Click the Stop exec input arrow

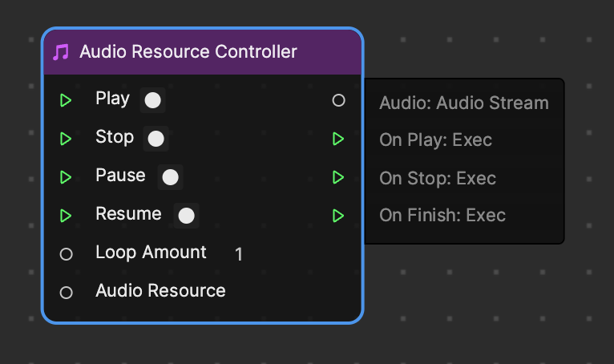point(66,139)
